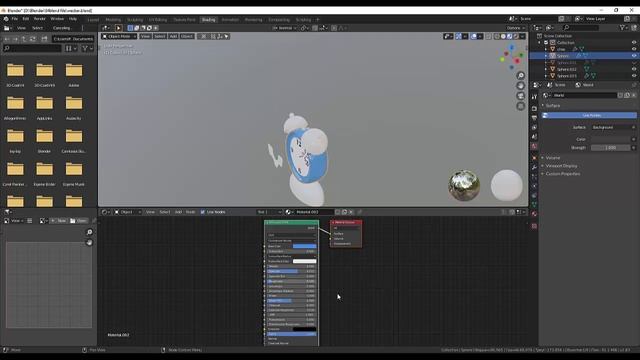640x360 pixels.
Task: Adjust the World Strength value slider
Action: (611, 148)
